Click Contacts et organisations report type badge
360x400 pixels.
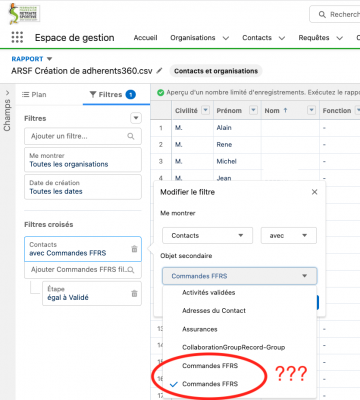coord(216,71)
